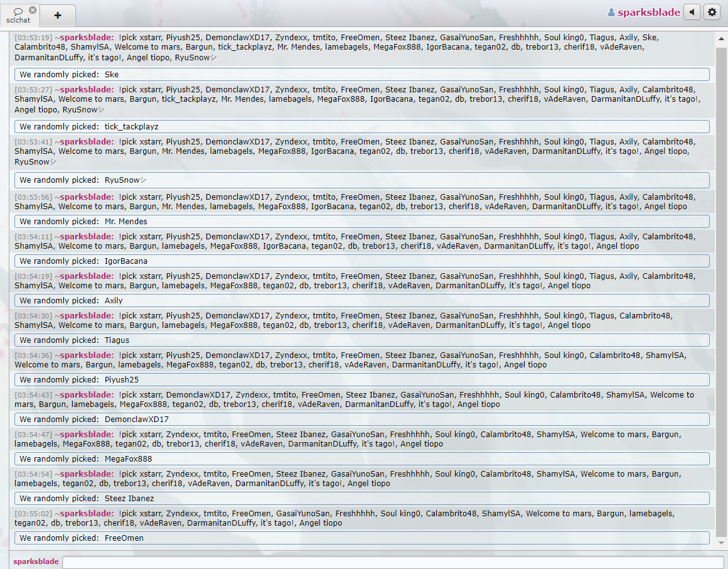Click the scrollbar down arrow
728x569 pixels.
[721, 543]
